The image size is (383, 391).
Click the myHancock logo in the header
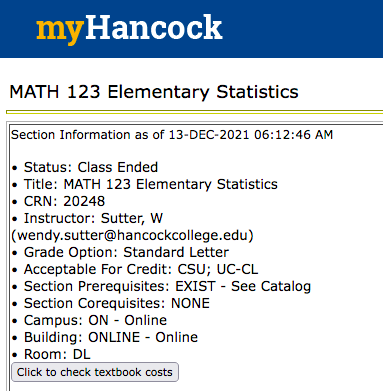coord(129,29)
